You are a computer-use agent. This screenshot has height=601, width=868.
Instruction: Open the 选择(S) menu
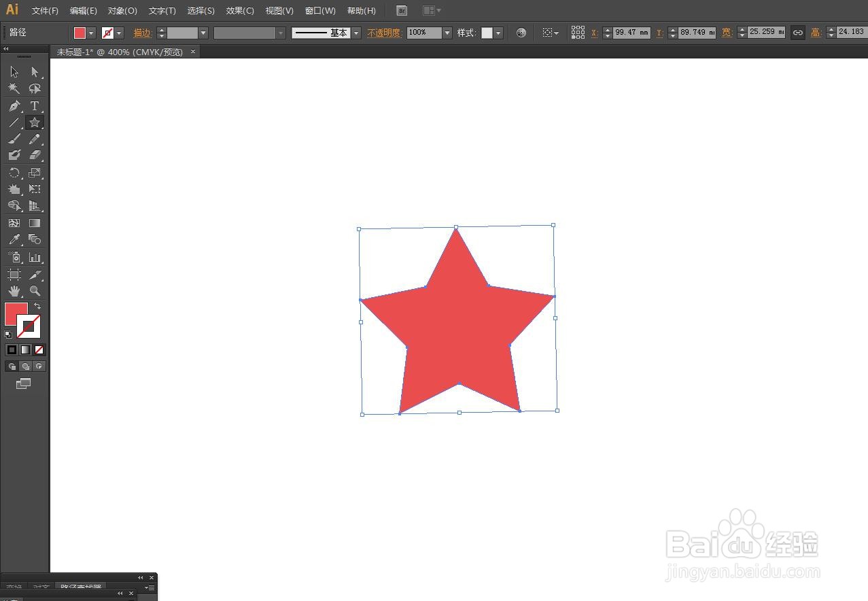[201, 11]
